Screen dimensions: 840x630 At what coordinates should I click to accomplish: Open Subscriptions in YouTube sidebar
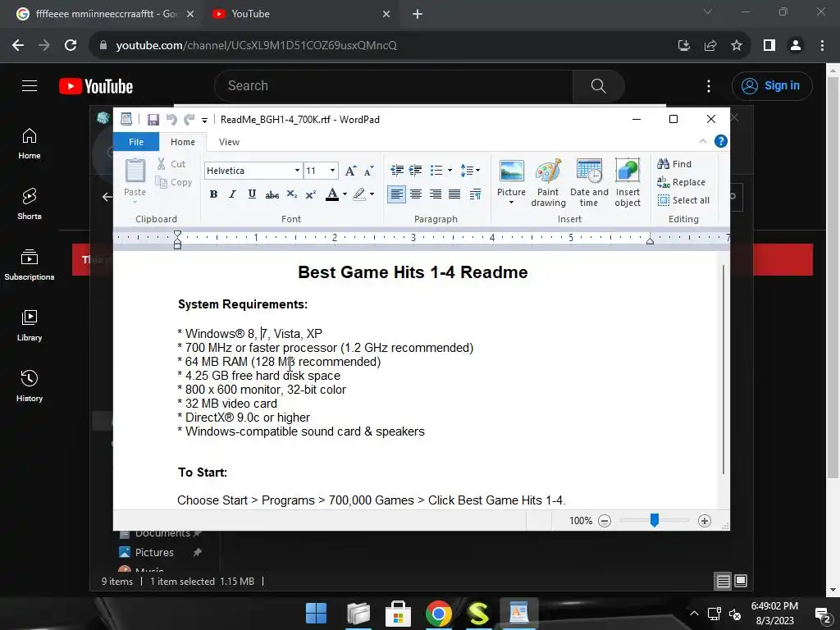point(30,265)
